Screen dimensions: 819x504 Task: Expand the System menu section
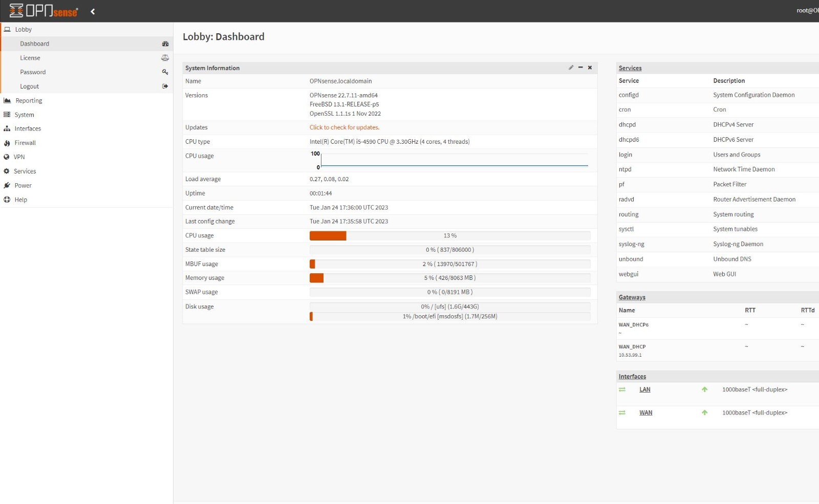pyautogui.click(x=24, y=115)
